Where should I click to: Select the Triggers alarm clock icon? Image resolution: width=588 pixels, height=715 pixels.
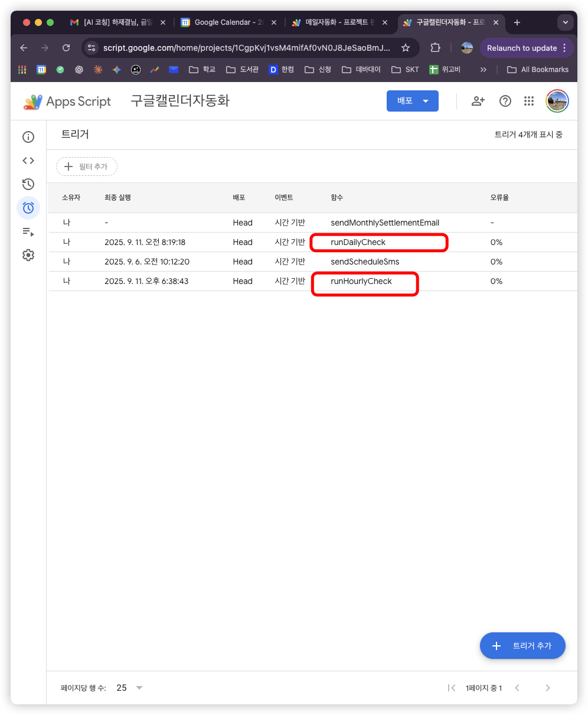point(28,208)
